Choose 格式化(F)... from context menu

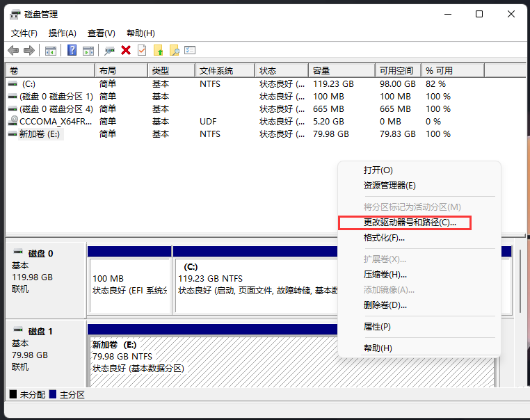(384, 238)
